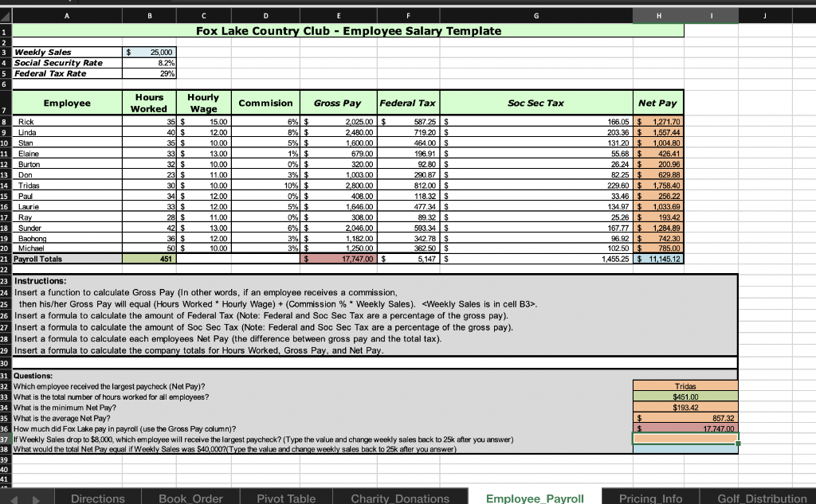Click Tridas's gross pay 2,800.00
Image resolution: width=816 pixels, height=504 pixels.
tap(338, 186)
